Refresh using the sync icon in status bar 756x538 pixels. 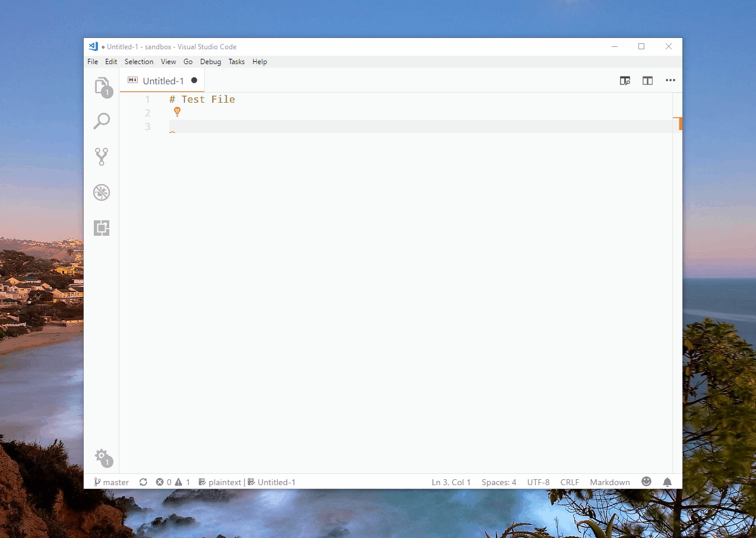pos(143,482)
